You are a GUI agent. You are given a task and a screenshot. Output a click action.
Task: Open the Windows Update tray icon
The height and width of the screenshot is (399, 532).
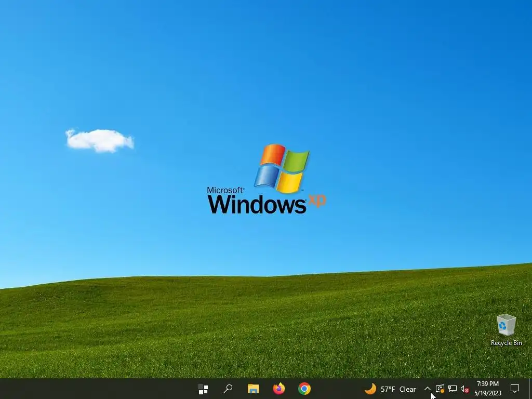tap(440, 389)
